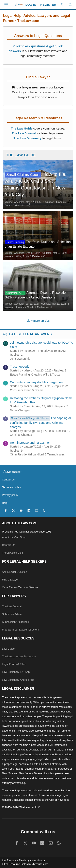Viewport: 76px width, 868px height.
Task: Open The Law Dictionary link
Action: coord(27,138)
